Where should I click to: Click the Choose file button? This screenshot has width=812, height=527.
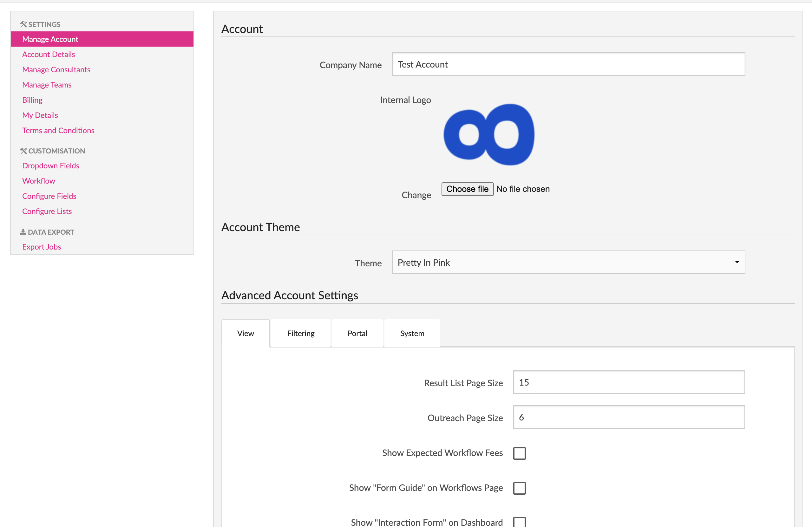(467, 189)
